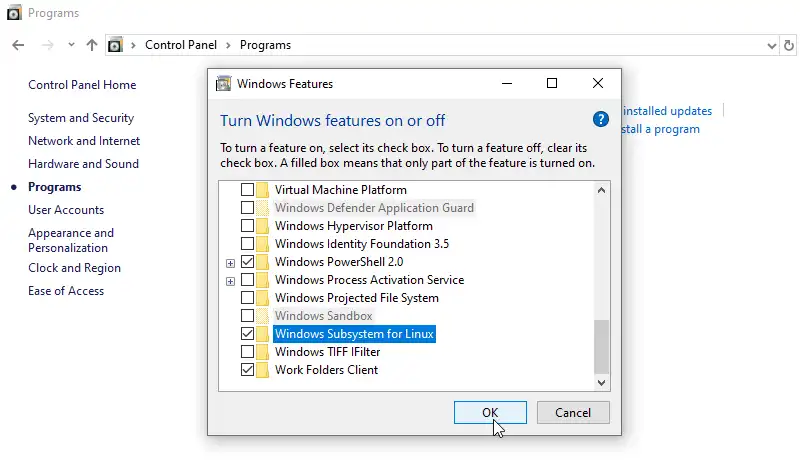Open Hardware and Sound category
800x465 pixels.
[84, 164]
